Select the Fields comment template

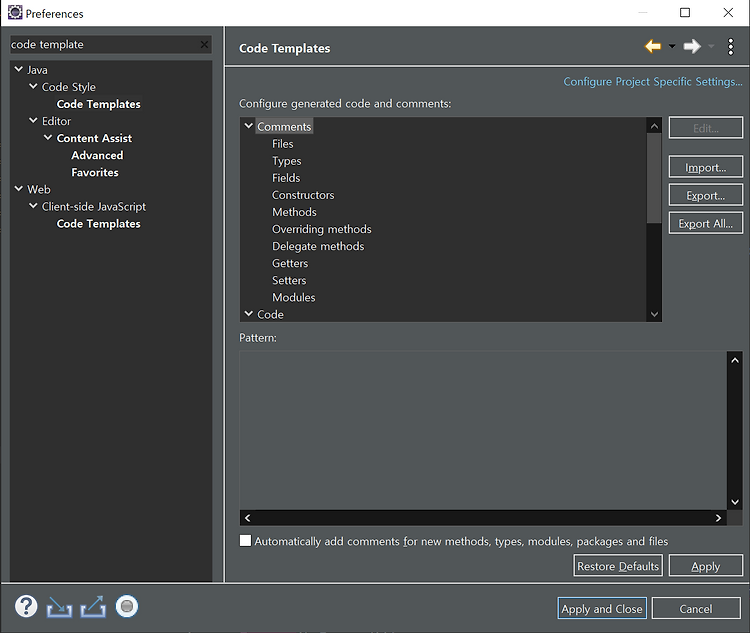286,178
